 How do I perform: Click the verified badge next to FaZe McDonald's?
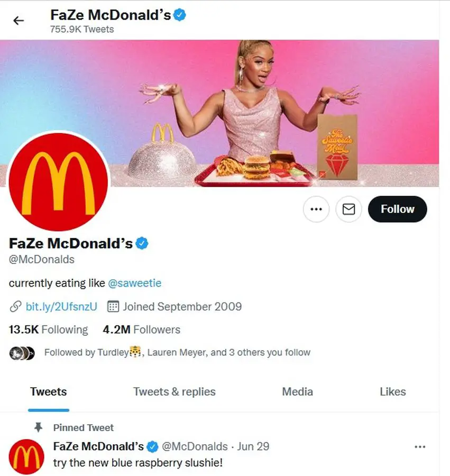[142, 243]
